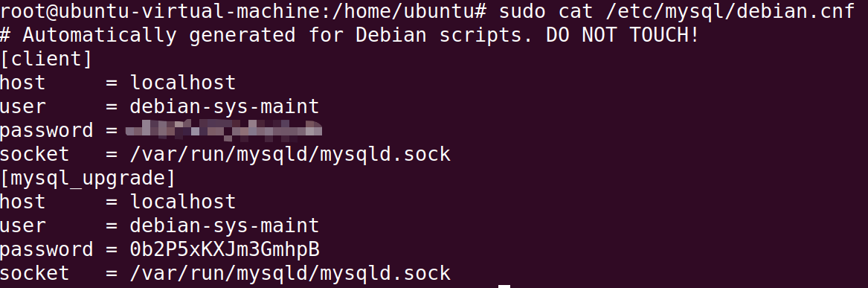Click the [mysql_upgrade] section header
This screenshot has height=288, width=868.
coord(88,179)
